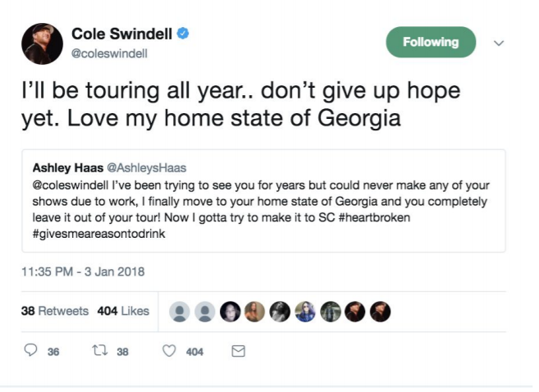Click the retweet arrows icon
Viewport: 539px width, 392px height.
point(100,350)
